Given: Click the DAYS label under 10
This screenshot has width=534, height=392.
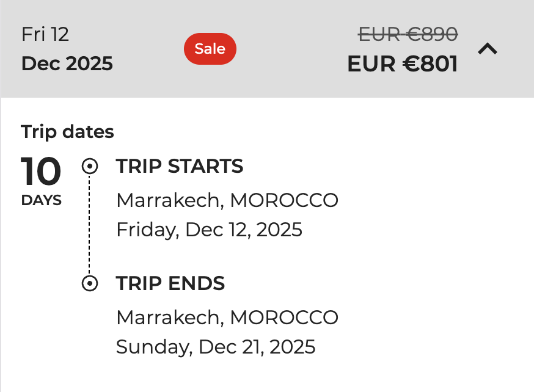Looking at the screenshot, I should click(41, 200).
